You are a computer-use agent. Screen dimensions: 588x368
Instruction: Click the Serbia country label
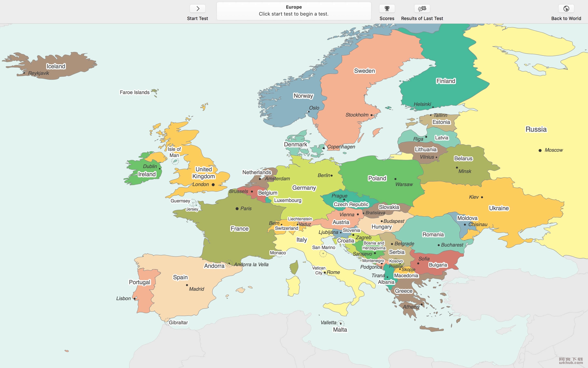point(396,252)
